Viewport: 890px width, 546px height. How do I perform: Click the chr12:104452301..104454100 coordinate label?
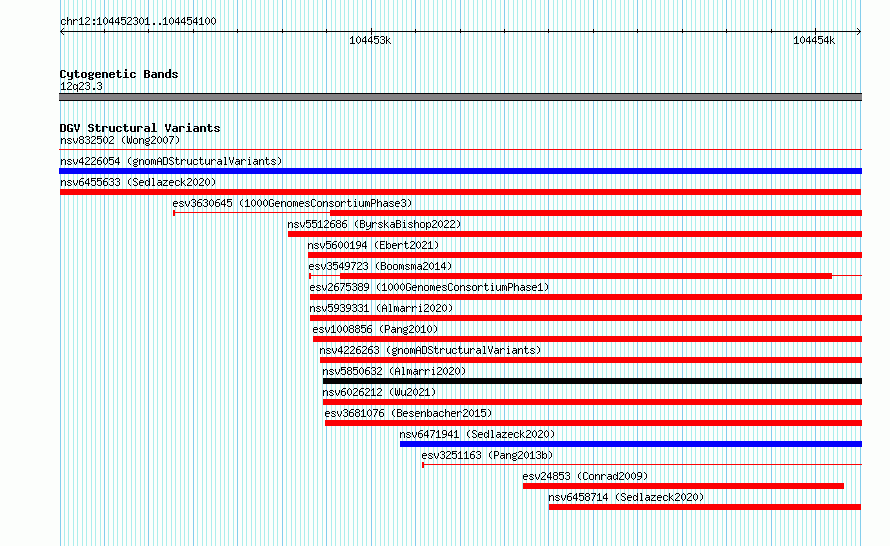point(138,21)
